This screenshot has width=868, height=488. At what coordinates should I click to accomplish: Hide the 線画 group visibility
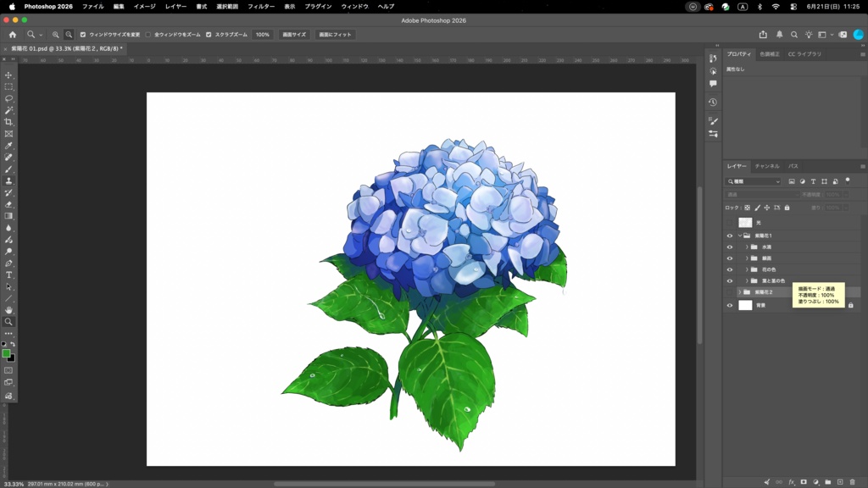tap(730, 258)
